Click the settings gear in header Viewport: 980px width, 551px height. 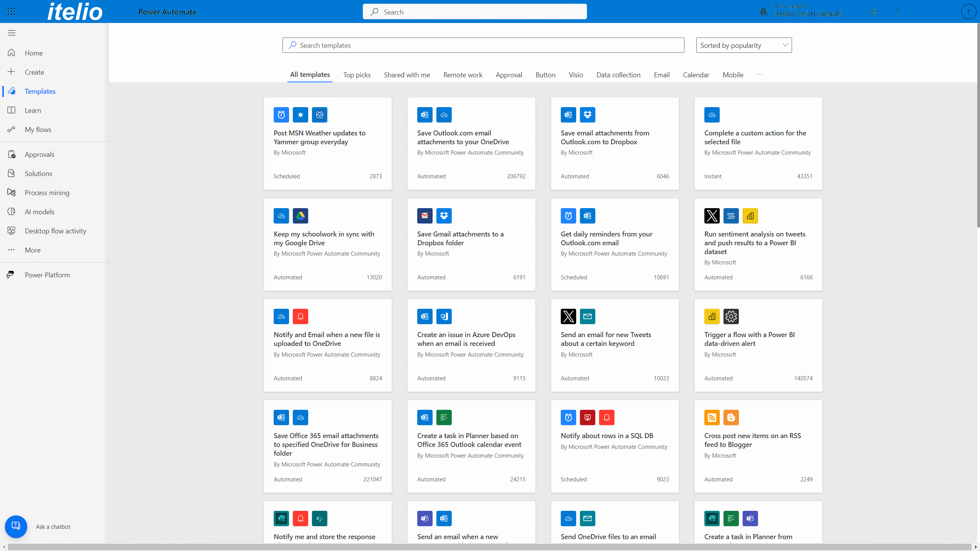(874, 11)
